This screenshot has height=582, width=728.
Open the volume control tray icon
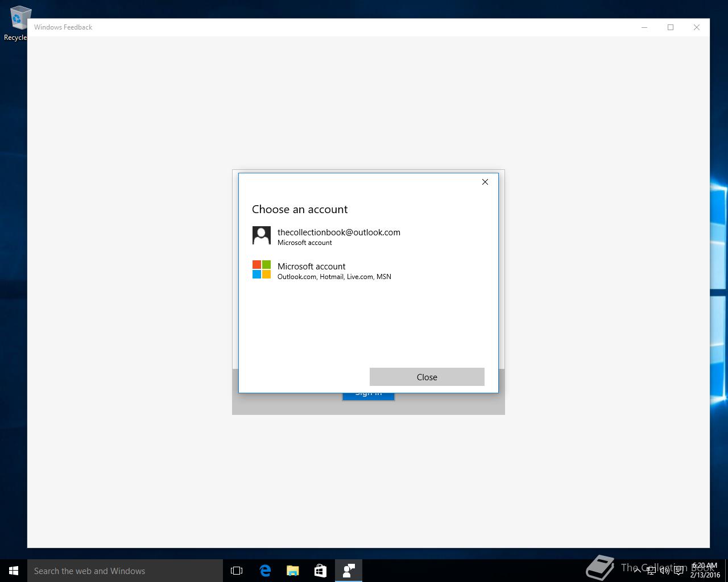665,571
